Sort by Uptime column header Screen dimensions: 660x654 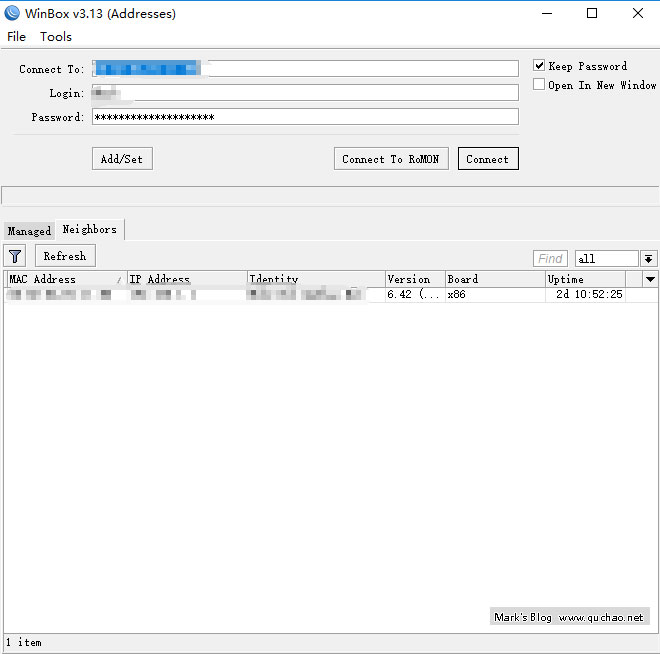[585, 279]
